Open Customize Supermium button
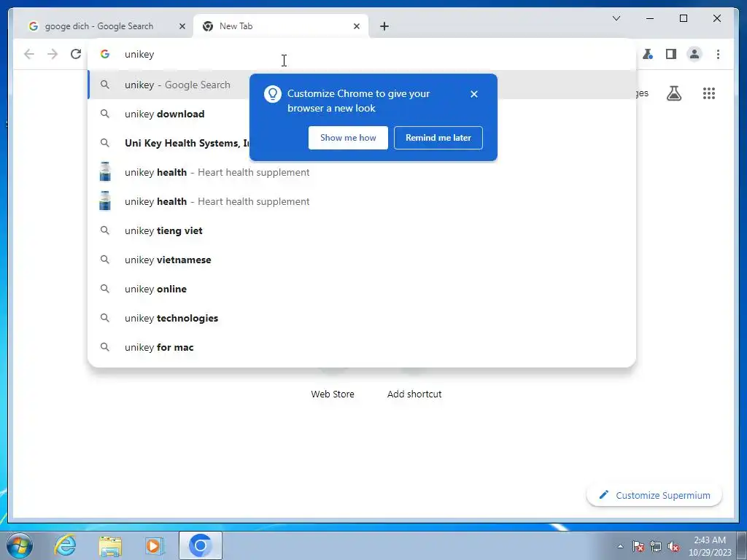 654,495
